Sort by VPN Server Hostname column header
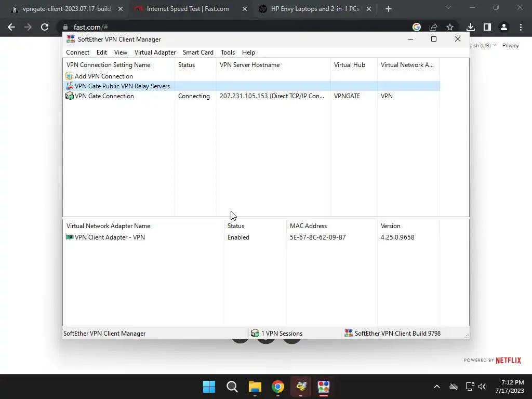The width and height of the screenshot is (532, 399). click(x=273, y=65)
